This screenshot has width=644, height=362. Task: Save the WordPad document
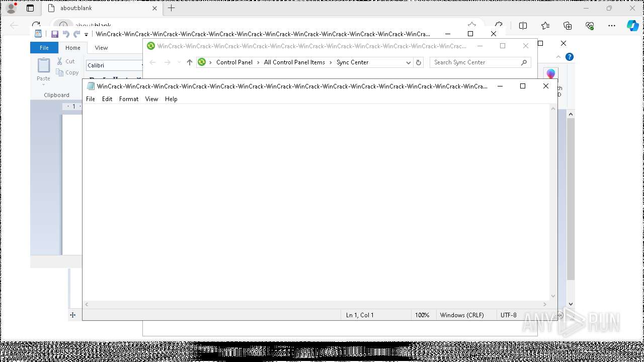[54, 34]
